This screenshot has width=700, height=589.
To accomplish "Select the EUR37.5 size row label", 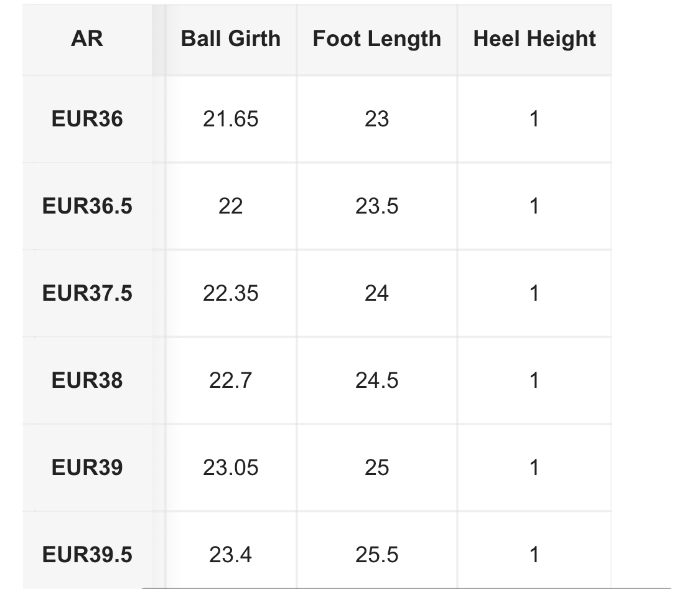I will tap(87, 293).
